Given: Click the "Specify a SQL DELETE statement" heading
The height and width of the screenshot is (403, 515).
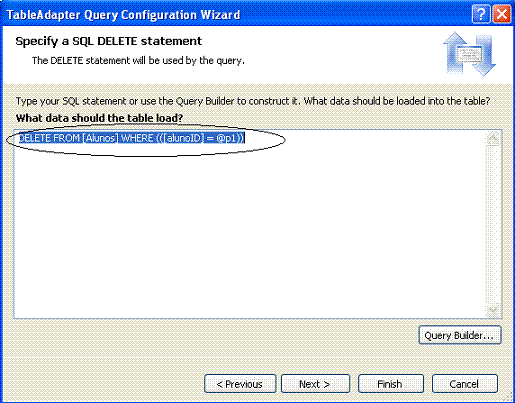Looking at the screenshot, I should 109,41.
